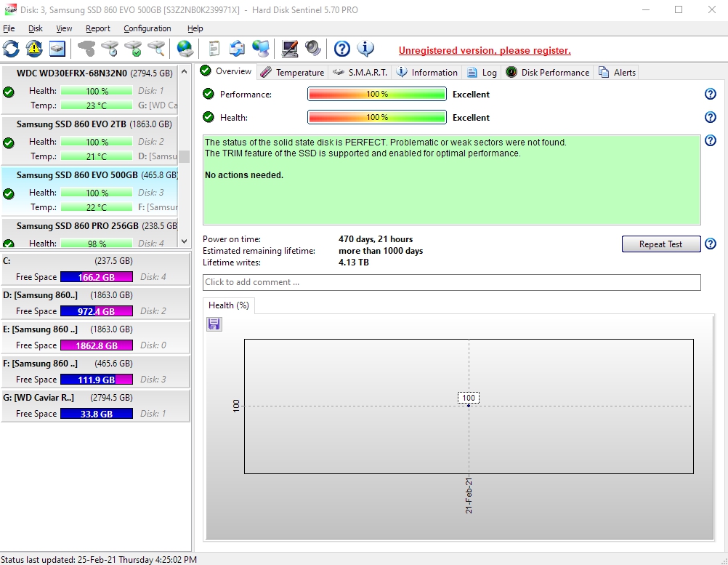Click the 'Unregistered version, please register' link
This screenshot has height=565, width=728.
485,50
